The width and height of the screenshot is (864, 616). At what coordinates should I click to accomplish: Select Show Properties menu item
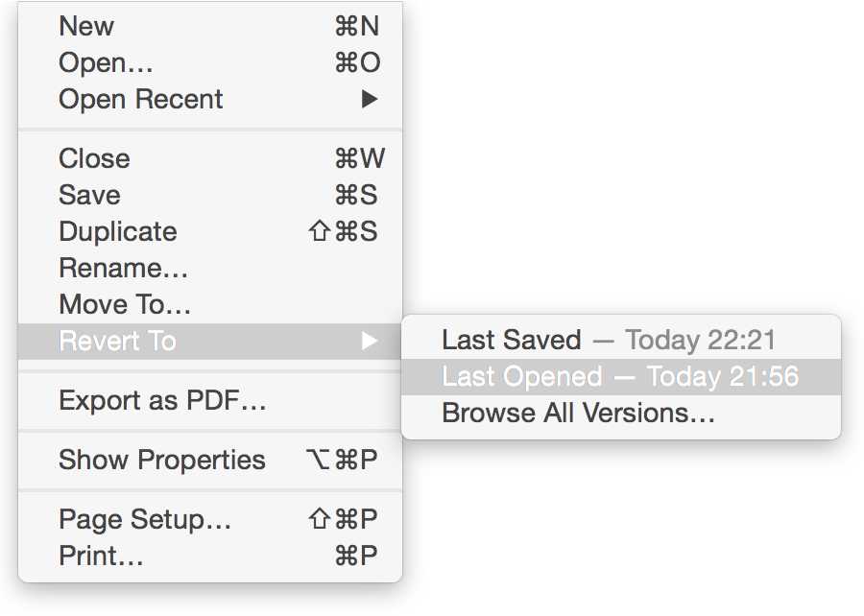[x=210, y=460]
